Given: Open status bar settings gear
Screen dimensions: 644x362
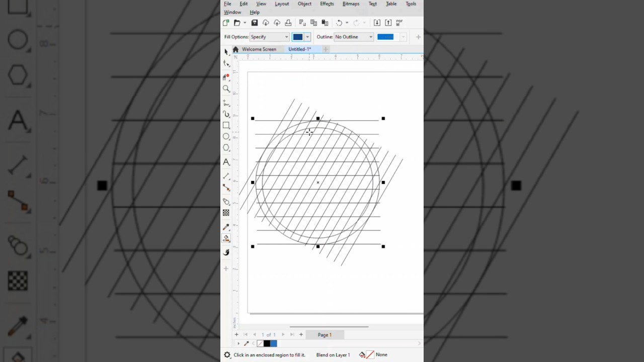Looking at the screenshot, I should tap(227, 355).
